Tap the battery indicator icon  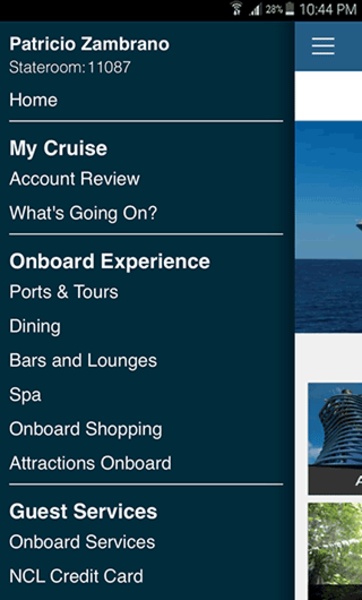coord(289,9)
